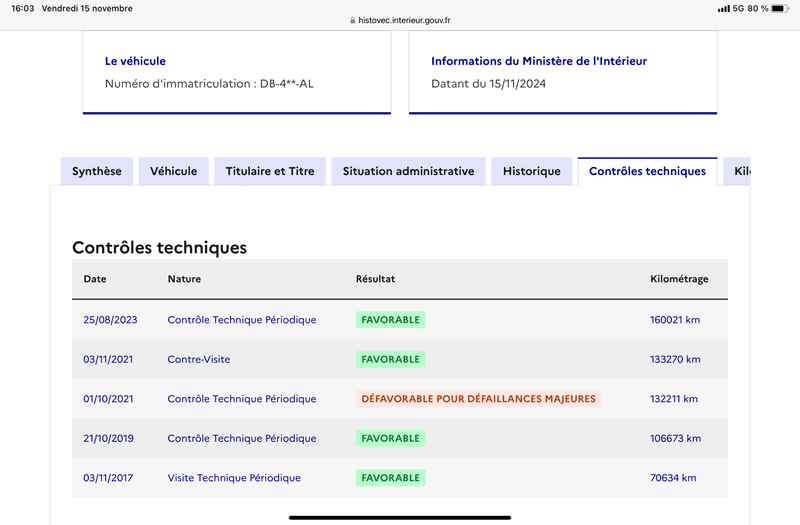Tap the histovec.interieur.gouv.fr address bar
The image size is (800, 525).
400,20
